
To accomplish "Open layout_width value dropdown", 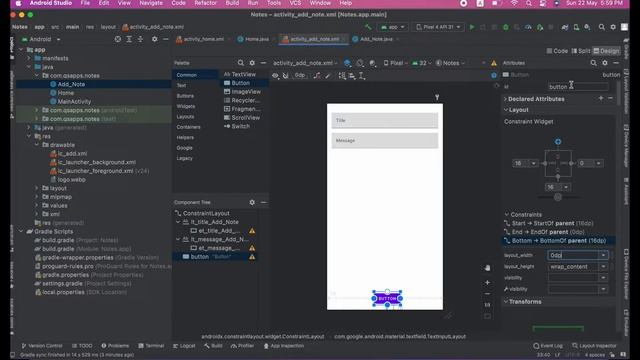I will (603, 255).
